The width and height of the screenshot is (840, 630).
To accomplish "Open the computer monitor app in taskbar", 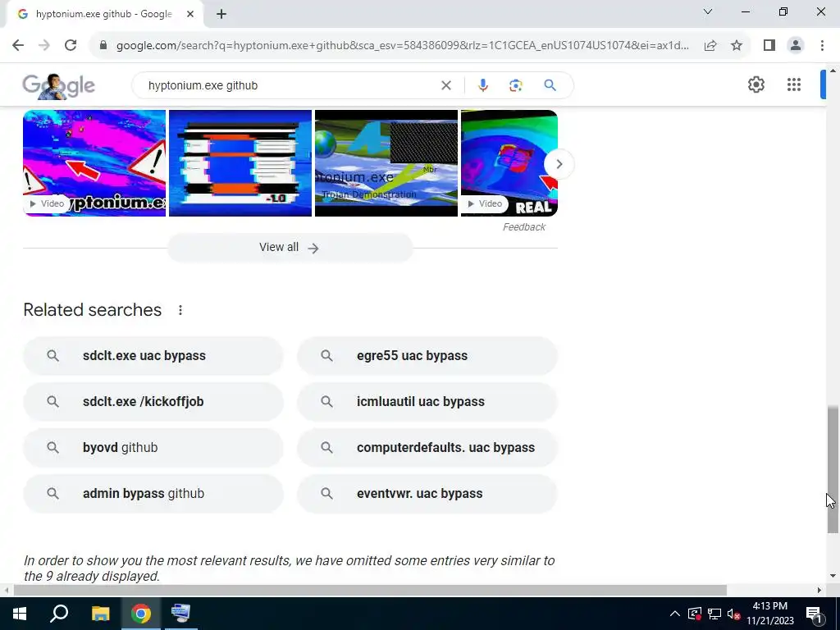I will 180,614.
